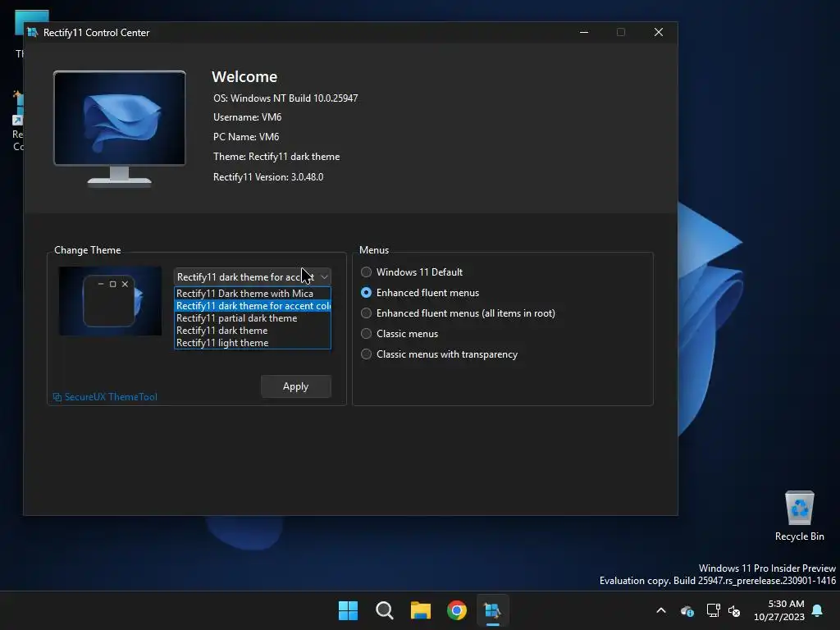
Task: Apply the selected theme
Action: pyautogui.click(x=295, y=386)
